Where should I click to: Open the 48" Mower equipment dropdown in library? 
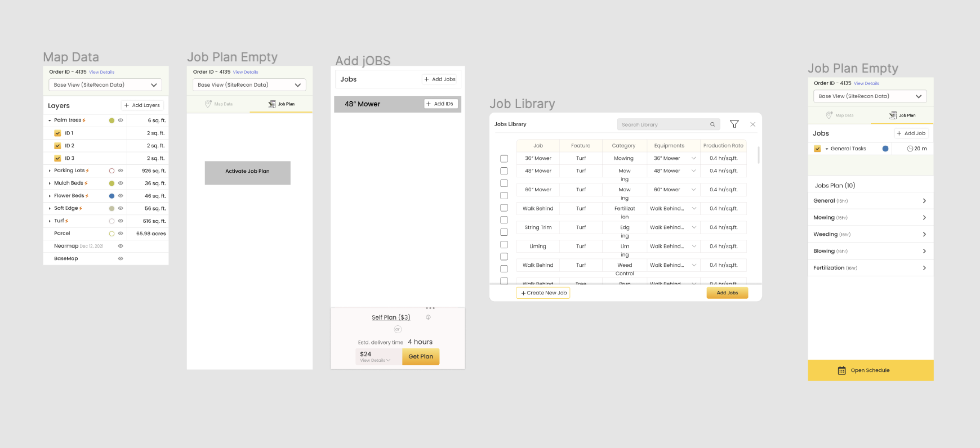tap(694, 171)
